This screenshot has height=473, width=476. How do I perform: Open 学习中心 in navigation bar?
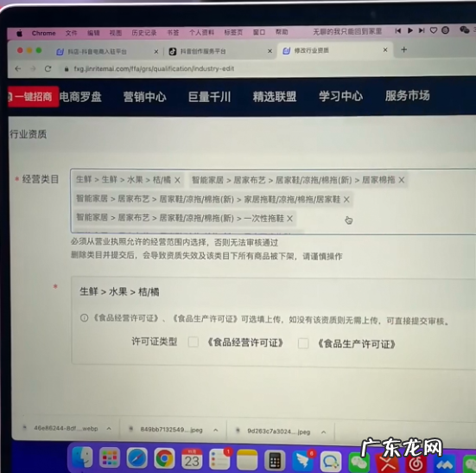[x=340, y=96]
